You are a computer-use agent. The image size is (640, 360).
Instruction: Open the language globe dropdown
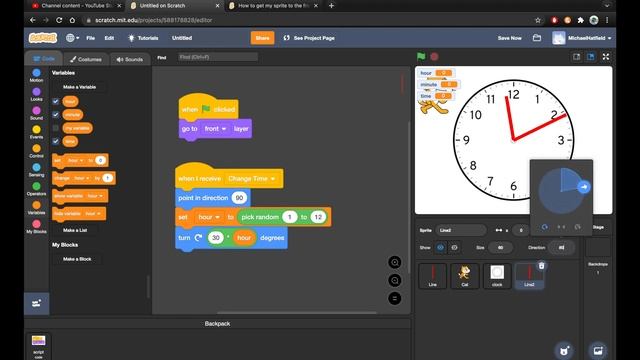click(x=72, y=38)
